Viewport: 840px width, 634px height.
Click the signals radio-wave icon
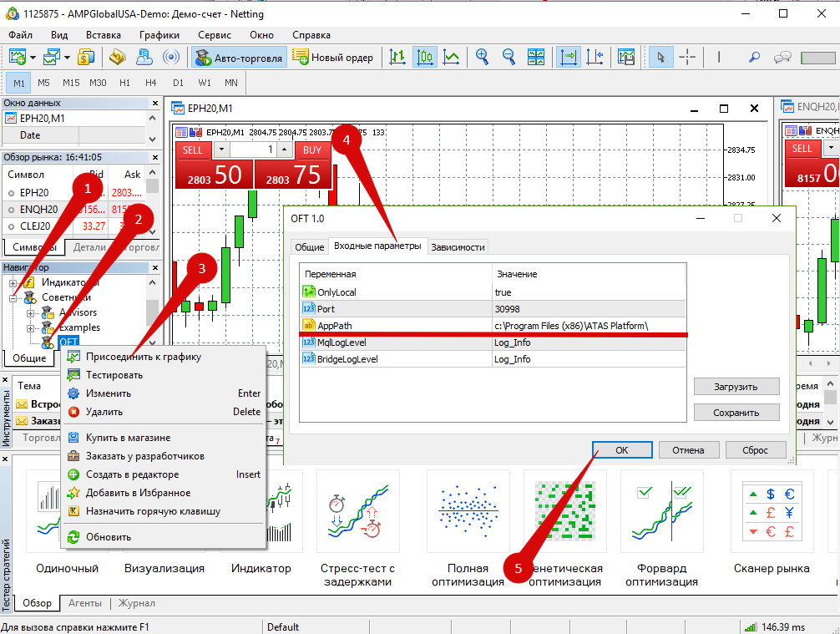pos(171,57)
